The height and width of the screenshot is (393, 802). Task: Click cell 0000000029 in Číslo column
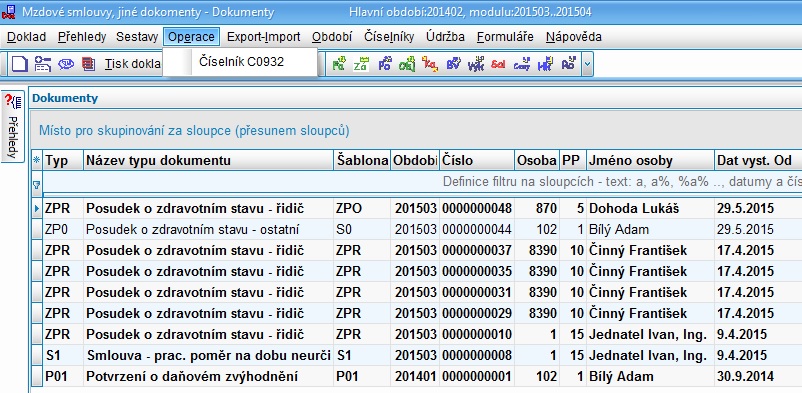[x=477, y=314]
